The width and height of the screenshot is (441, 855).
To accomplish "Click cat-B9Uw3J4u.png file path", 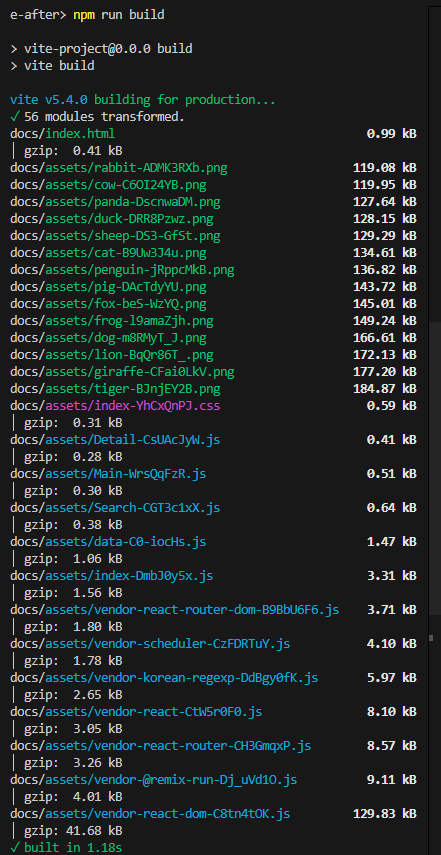I will pyautogui.click(x=108, y=252).
